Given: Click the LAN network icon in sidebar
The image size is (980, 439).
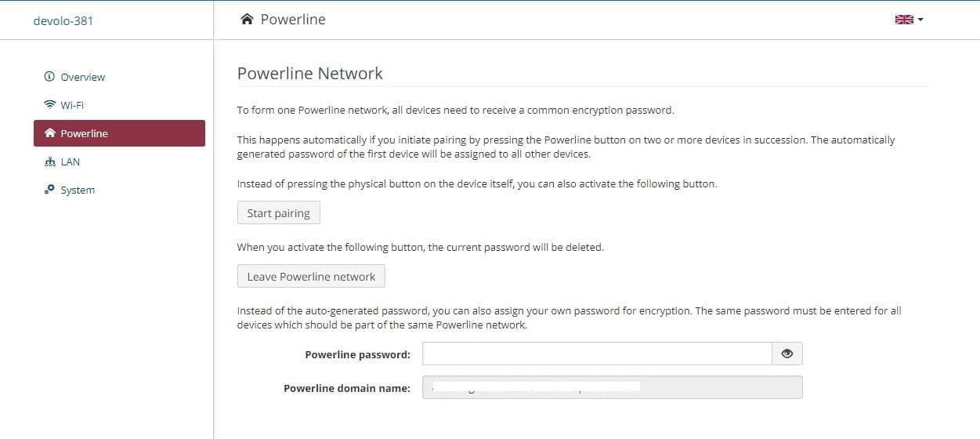Looking at the screenshot, I should pos(50,161).
